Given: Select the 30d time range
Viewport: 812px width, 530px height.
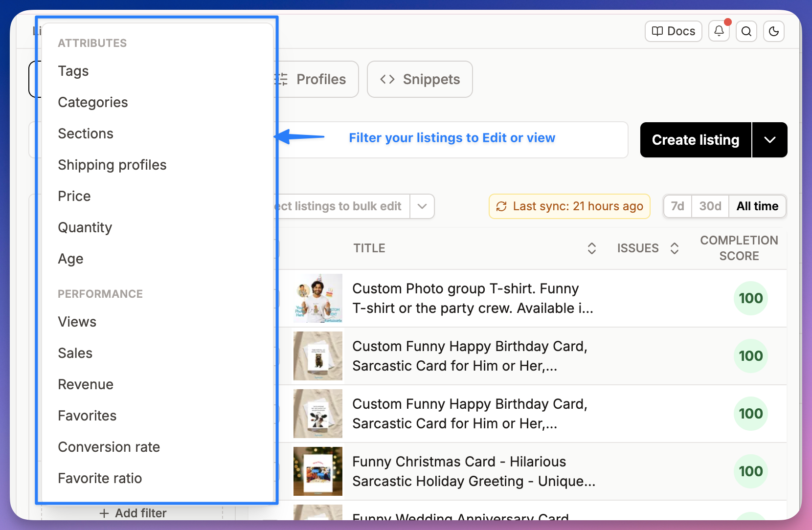Looking at the screenshot, I should point(710,206).
